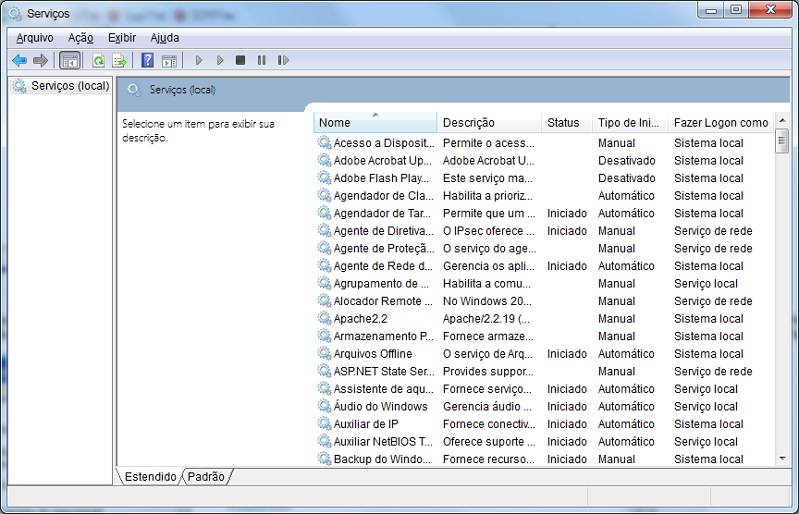Click the Serviços window title bar icon
The image size is (799, 514).
point(15,13)
